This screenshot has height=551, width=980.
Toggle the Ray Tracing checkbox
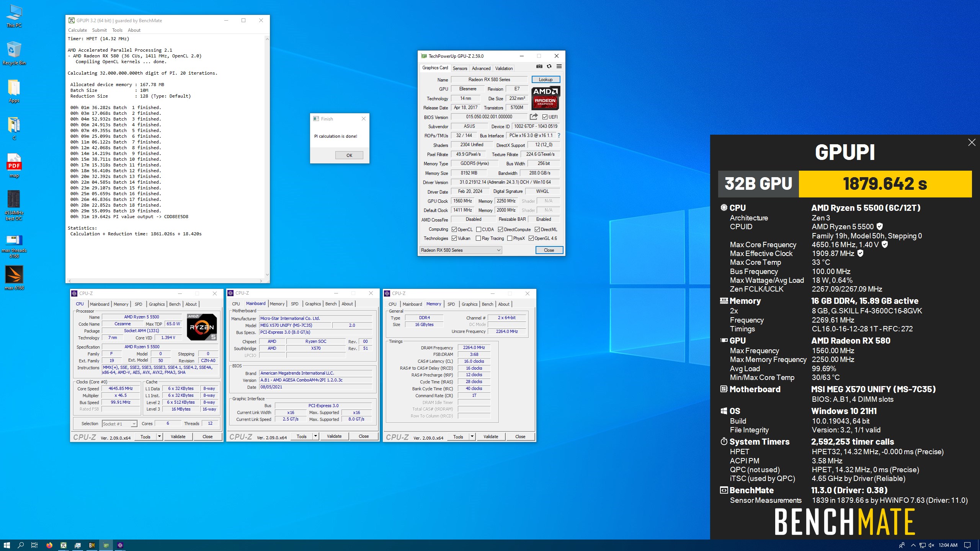click(478, 238)
